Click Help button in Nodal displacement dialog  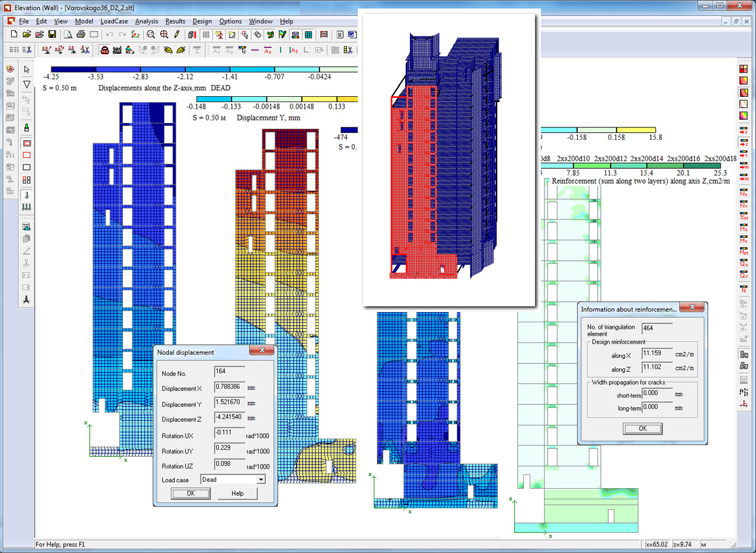click(x=237, y=493)
